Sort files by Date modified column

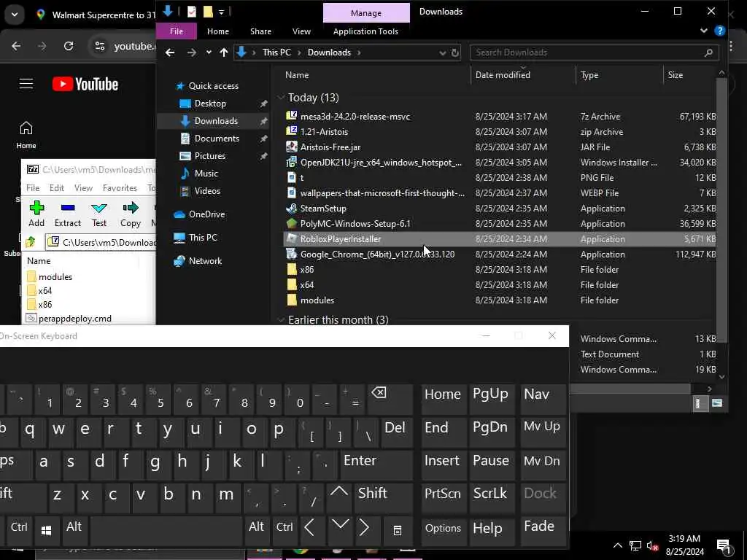click(503, 75)
